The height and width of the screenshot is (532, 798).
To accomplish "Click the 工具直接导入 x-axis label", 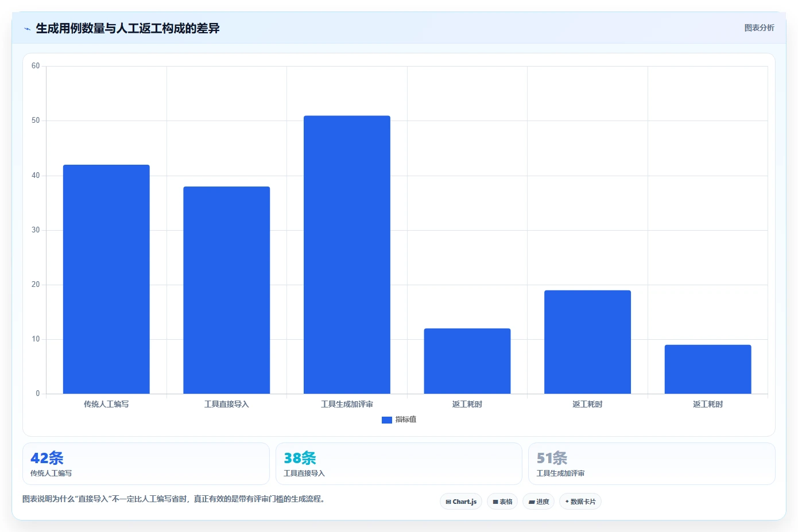I will click(227, 404).
